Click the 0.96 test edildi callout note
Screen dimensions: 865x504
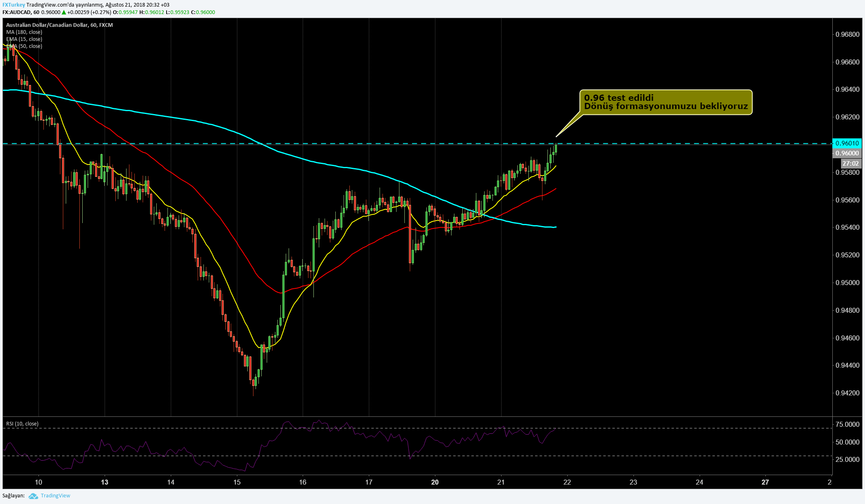[x=666, y=102]
